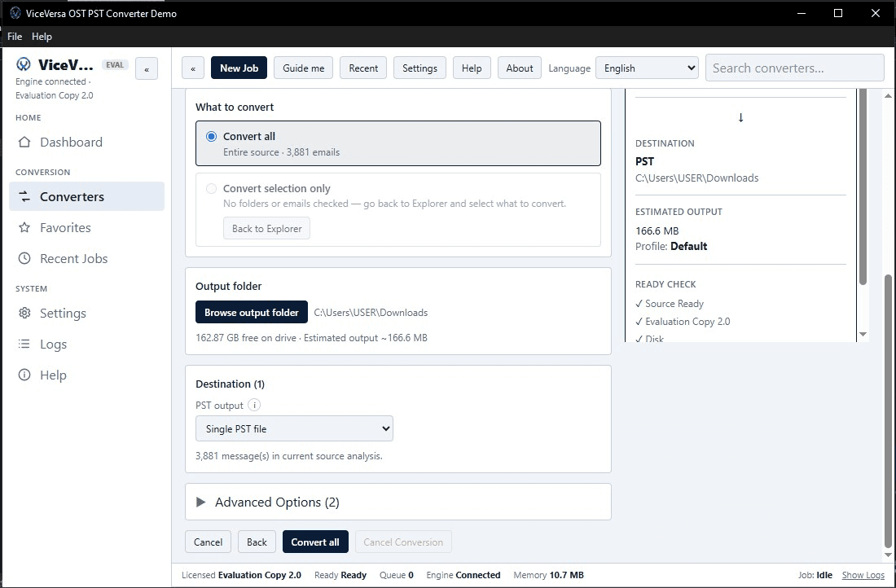Open the Language dropdown
896x588 pixels.
coord(647,68)
